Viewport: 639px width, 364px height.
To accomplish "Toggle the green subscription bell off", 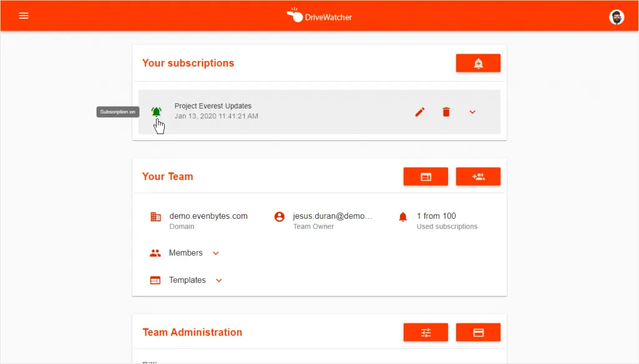I will (156, 112).
